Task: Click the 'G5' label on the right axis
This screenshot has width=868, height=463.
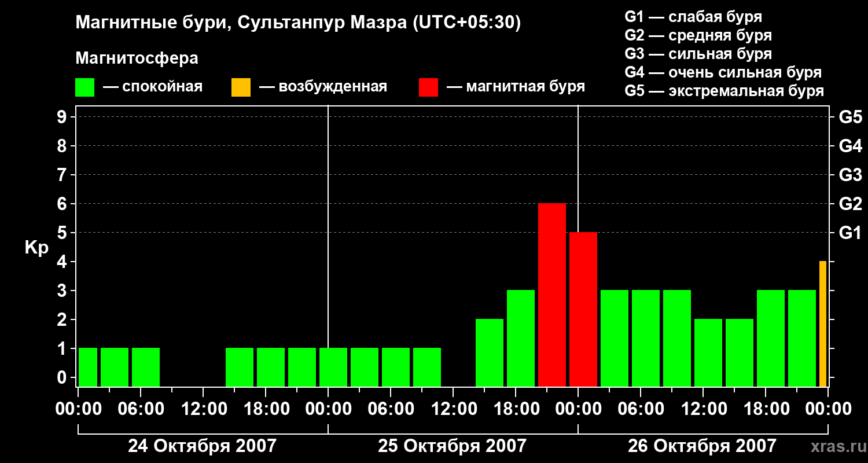Action: [851, 117]
